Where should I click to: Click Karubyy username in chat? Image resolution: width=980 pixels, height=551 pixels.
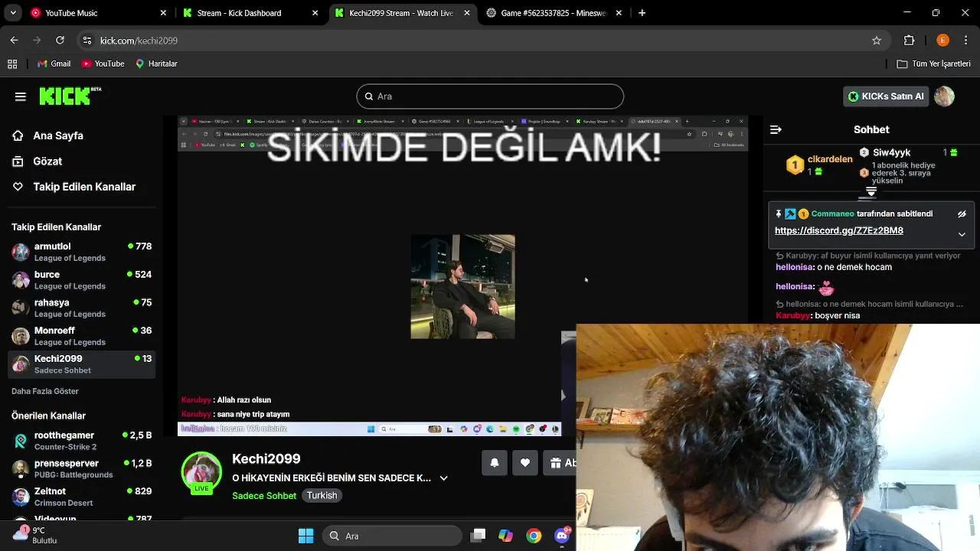click(x=792, y=315)
